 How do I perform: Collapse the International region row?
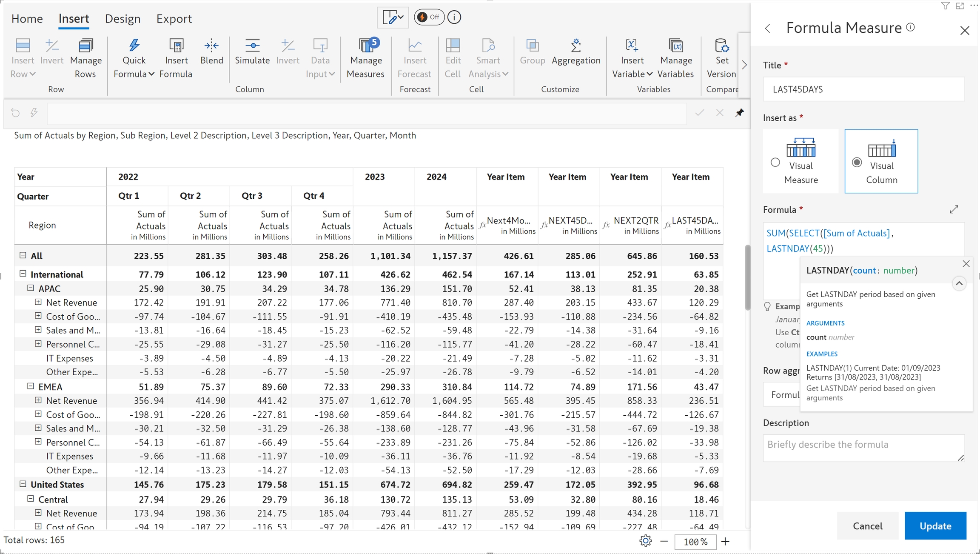23,274
